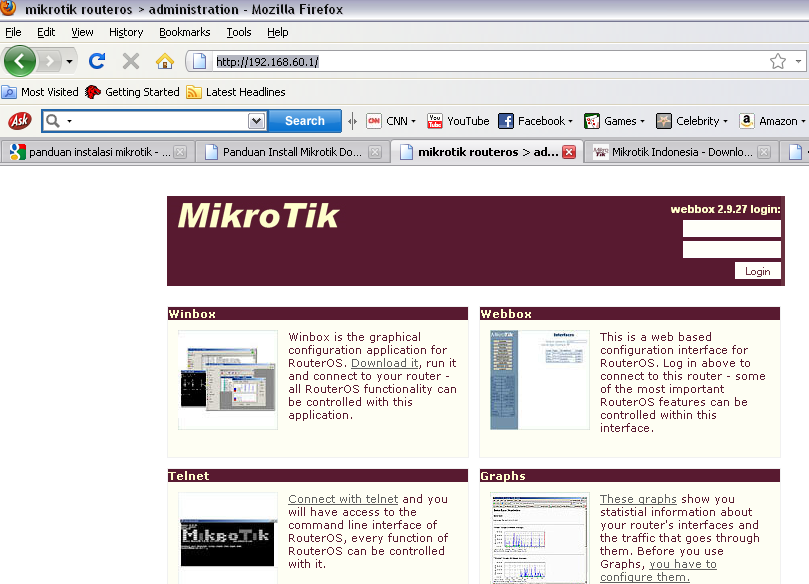The width and height of the screenshot is (809, 584).
Task: Open the Tools menu
Action: coord(239,33)
